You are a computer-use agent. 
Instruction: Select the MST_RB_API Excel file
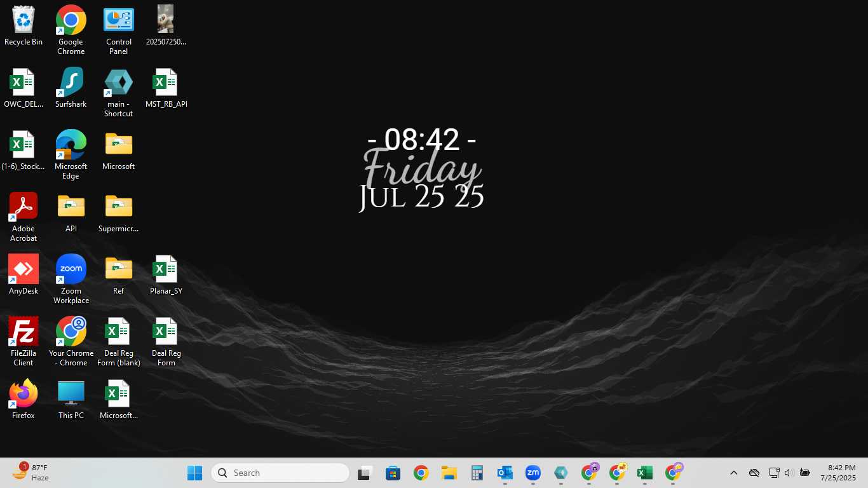coord(166,88)
